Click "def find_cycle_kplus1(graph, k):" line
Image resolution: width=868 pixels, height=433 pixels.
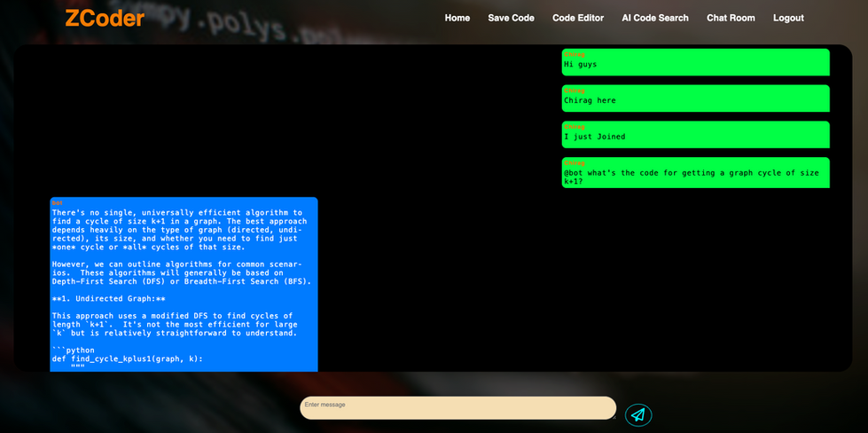tap(128, 358)
